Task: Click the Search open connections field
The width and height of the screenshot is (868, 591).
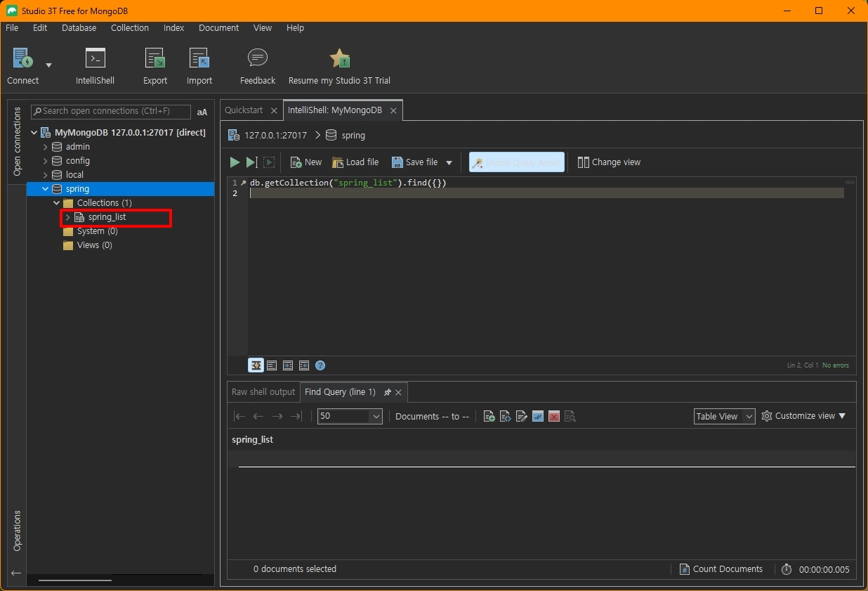Action: (x=111, y=111)
